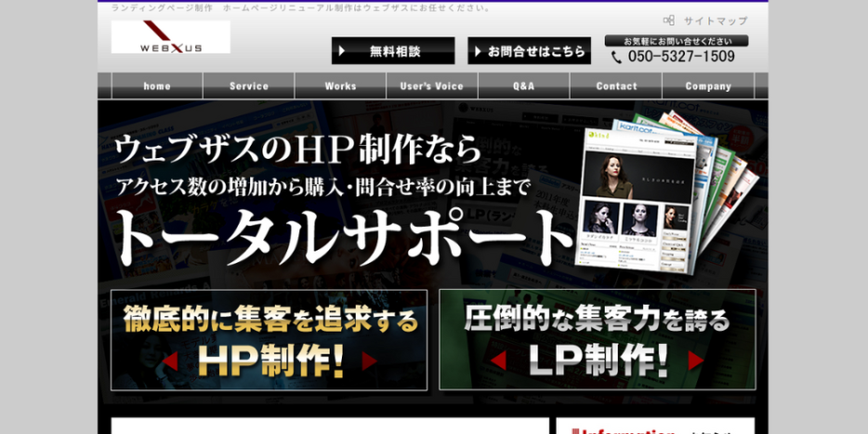Click left red arrow on HP制作 banner
Screen dimensions: 868x434
click(x=169, y=361)
